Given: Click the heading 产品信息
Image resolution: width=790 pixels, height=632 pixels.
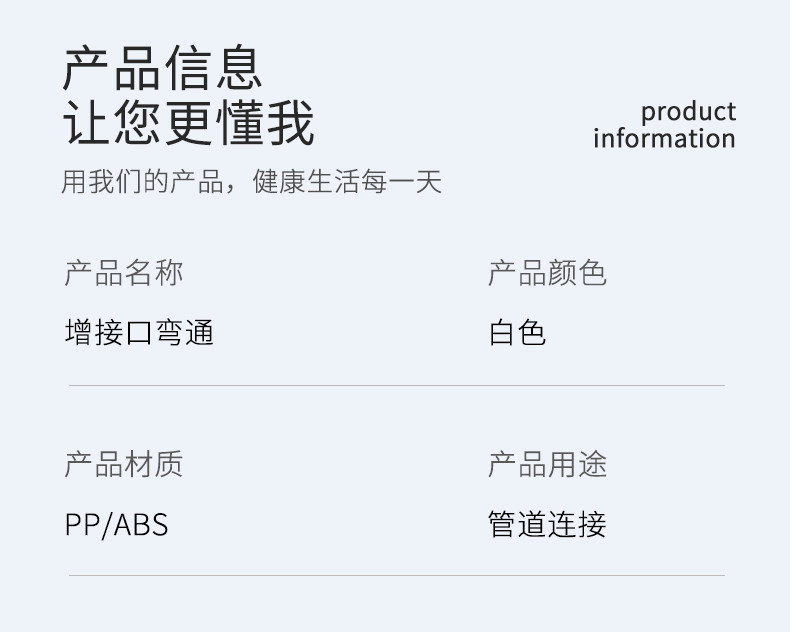Looking at the screenshot, I should click(162, 68).
